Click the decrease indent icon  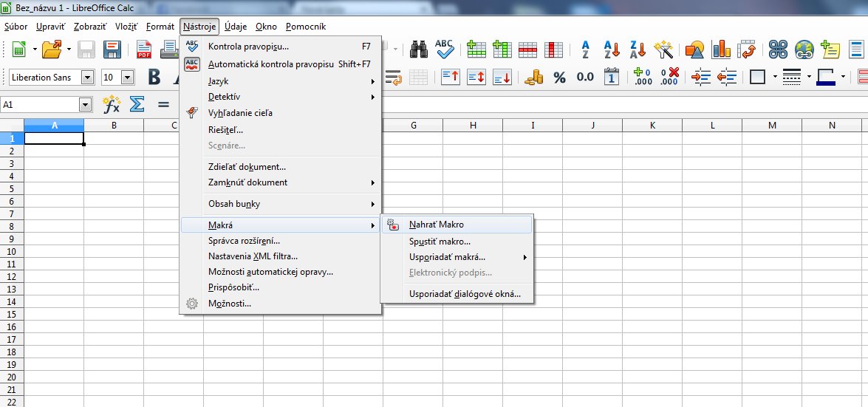728,78
